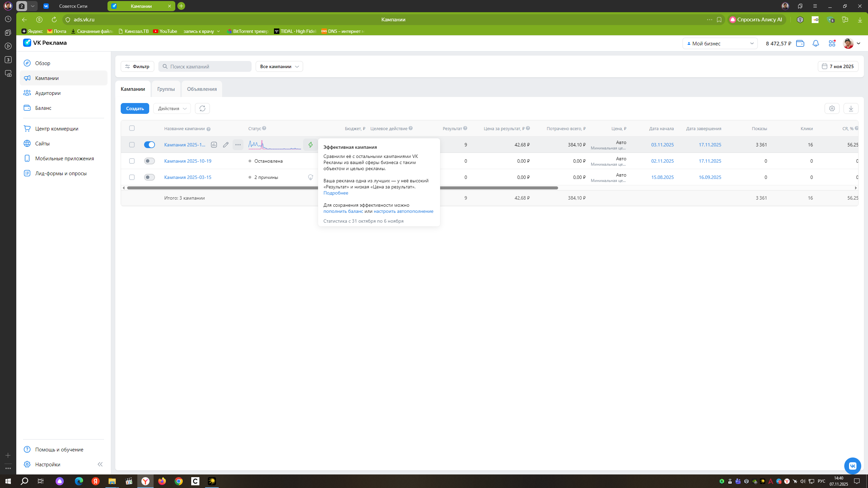This screenshot has height=488, width=868.
Task: Open Обзор in the sidebar
Action: point(63,63)
